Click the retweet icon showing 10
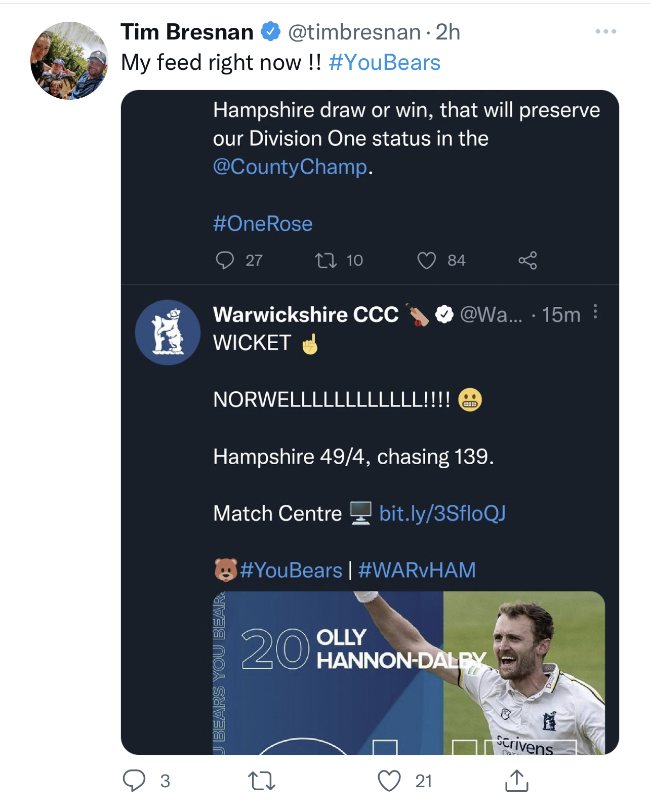 pyautogui.click(x=326, y=261)
